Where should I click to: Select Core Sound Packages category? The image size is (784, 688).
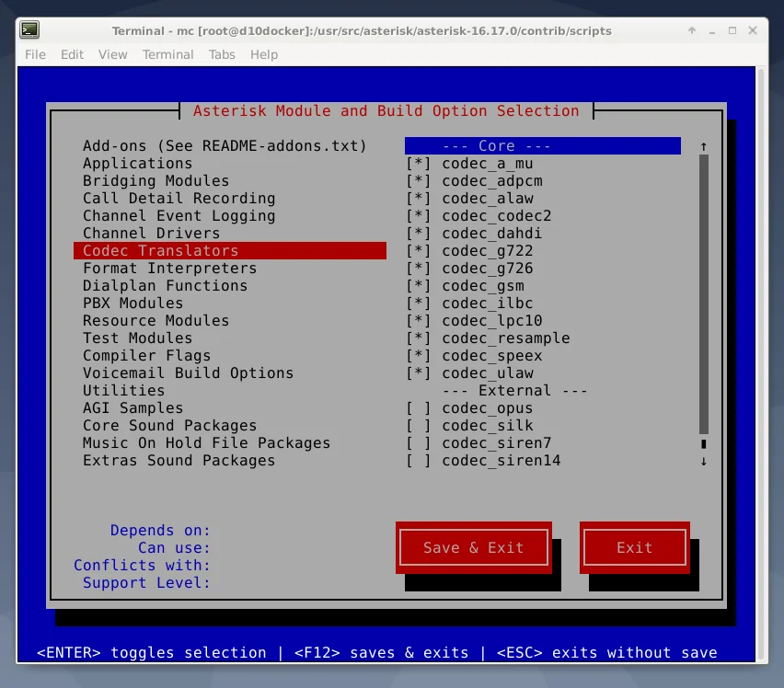[x=169, y=426]
